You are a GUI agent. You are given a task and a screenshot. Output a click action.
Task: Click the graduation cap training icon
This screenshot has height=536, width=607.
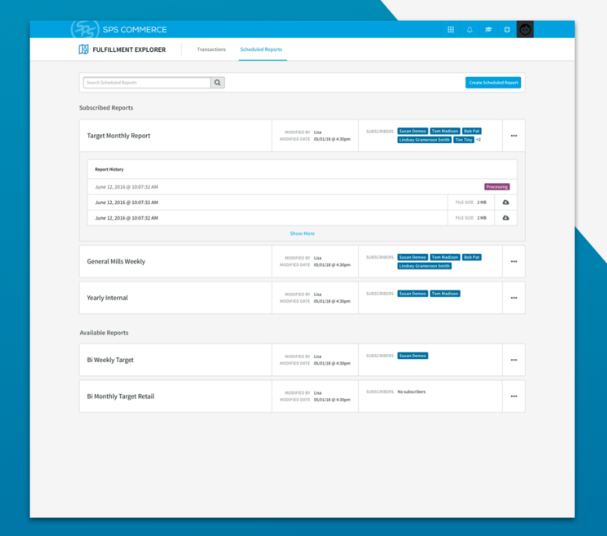click(x=489, y=29)
